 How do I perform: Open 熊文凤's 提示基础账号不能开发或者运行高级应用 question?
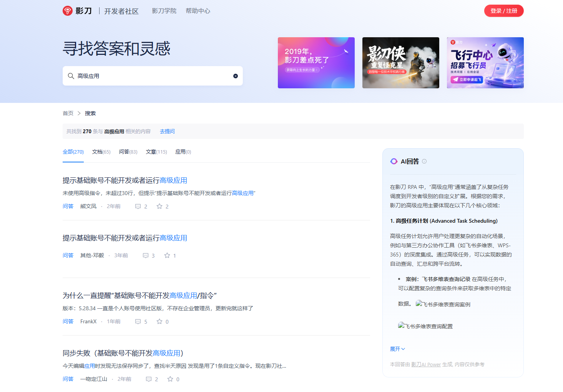coord(125,180)
